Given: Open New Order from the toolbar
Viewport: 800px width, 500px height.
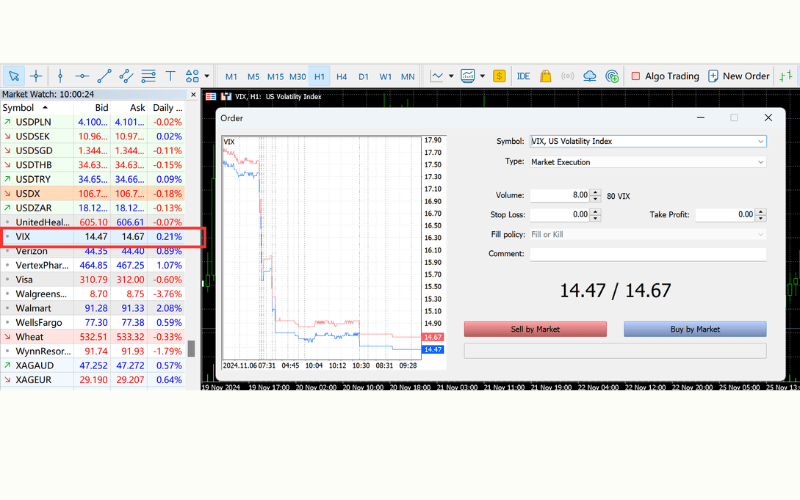Looking at the screenshot, I should [x=738, y=76].
